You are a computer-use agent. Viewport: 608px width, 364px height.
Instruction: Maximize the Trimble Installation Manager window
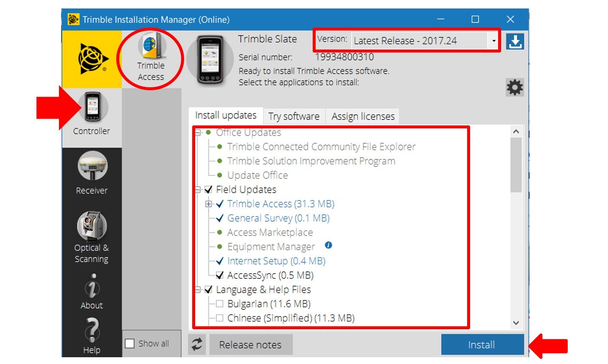[x=475, y=19]
